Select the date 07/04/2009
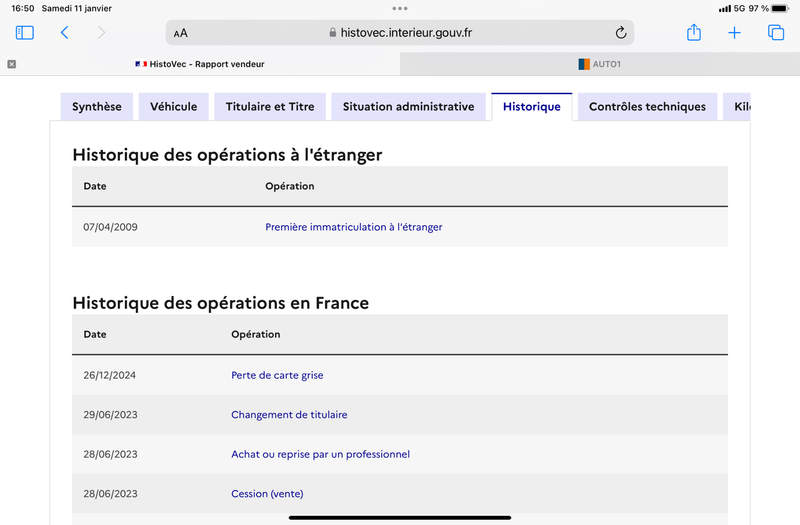800x525 pixels. click(x=110, y=227)
